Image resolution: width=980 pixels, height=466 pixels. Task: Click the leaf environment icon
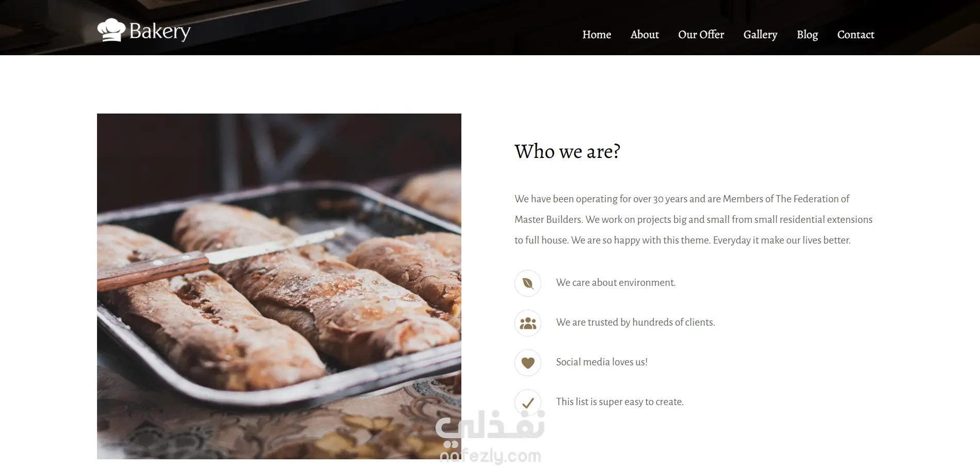coord(527,283)
